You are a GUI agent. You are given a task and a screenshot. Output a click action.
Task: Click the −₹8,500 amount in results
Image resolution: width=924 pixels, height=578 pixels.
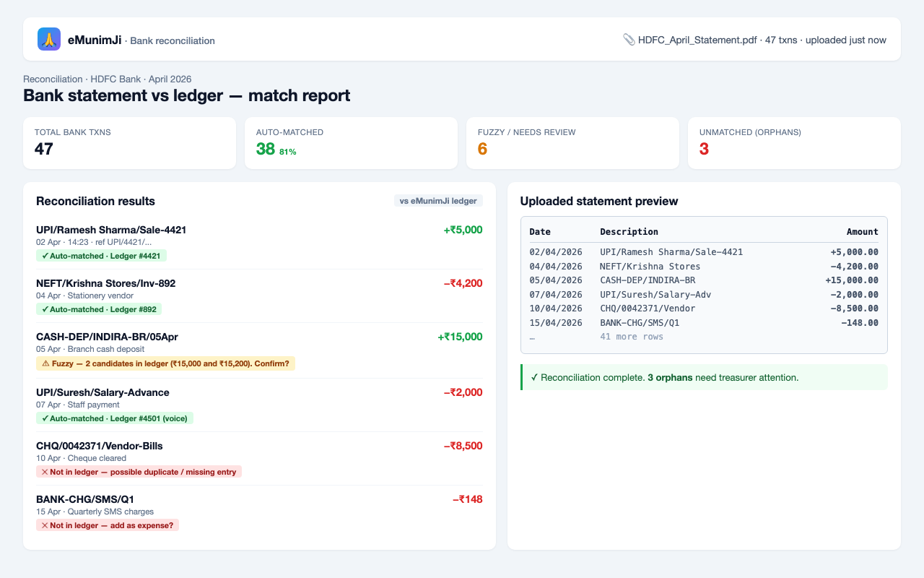(463, 446)
